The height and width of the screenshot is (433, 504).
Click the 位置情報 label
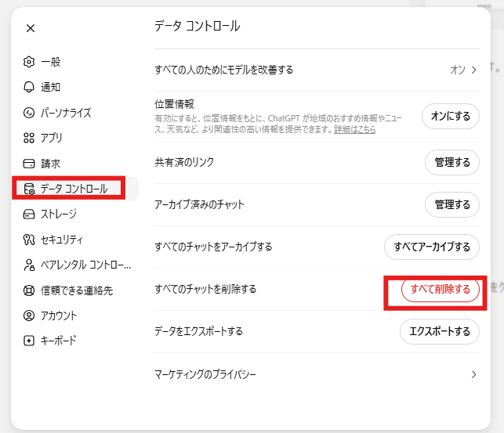point(174,104)
